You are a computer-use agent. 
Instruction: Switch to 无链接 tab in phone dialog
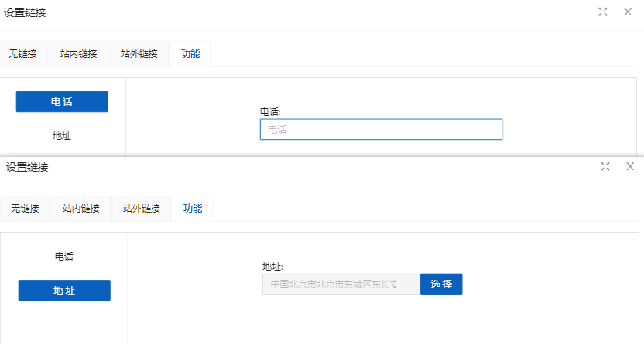[22, 54]
